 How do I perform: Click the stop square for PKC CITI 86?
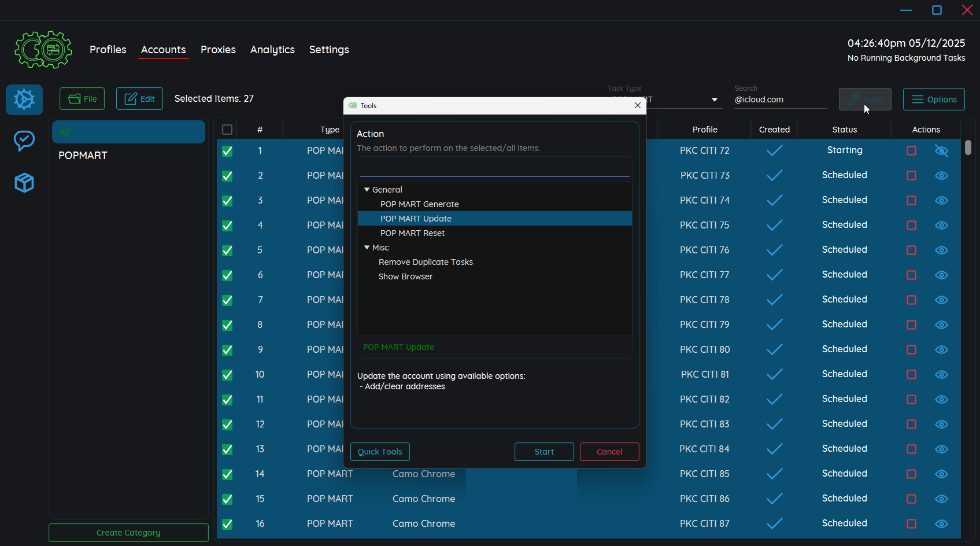[x=911, y=499]
